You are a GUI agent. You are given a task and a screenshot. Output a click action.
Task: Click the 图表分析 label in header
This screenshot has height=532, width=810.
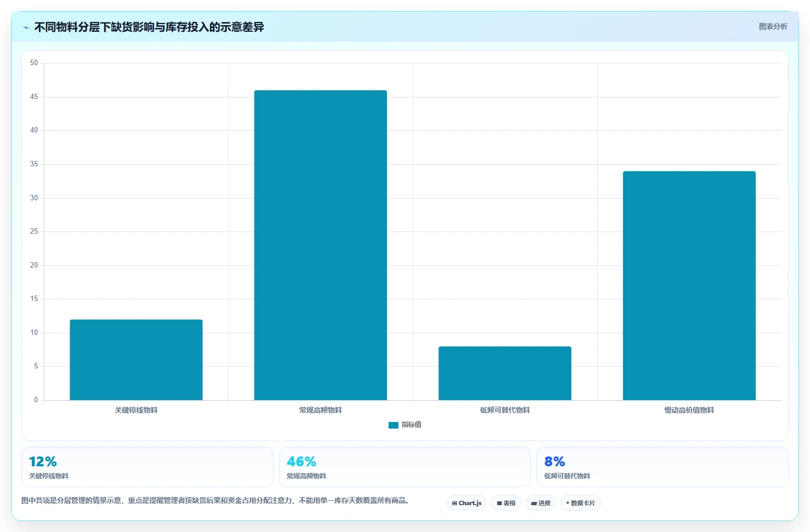click(x=773, y=26)
